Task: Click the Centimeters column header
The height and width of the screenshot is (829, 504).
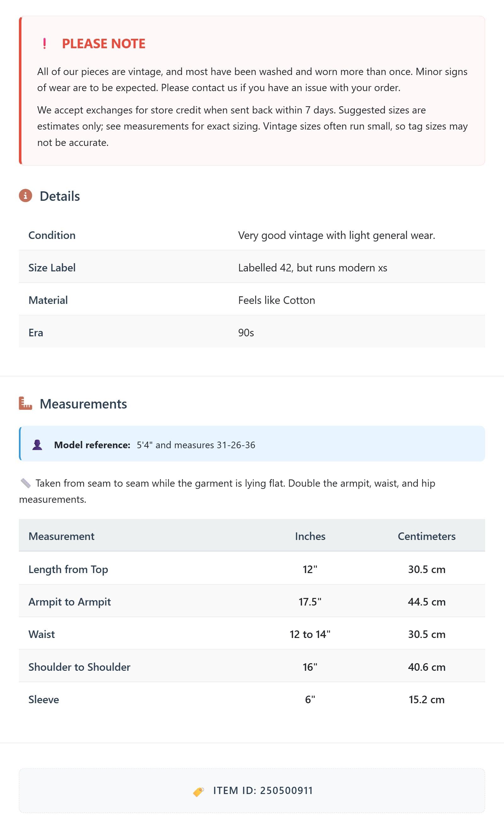Action: tap(427, 536)
